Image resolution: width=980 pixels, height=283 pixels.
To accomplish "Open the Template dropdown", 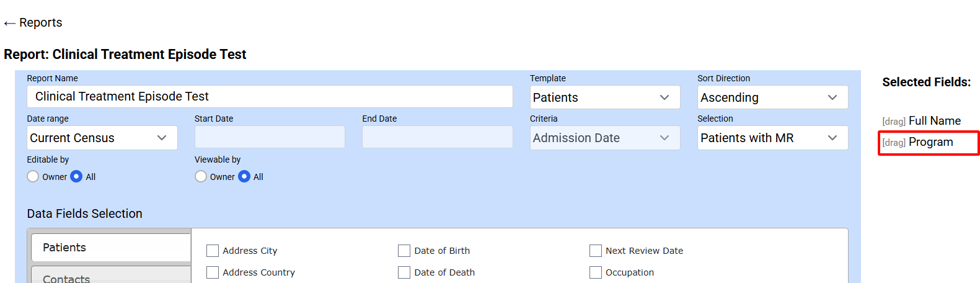I will point(604,97).
